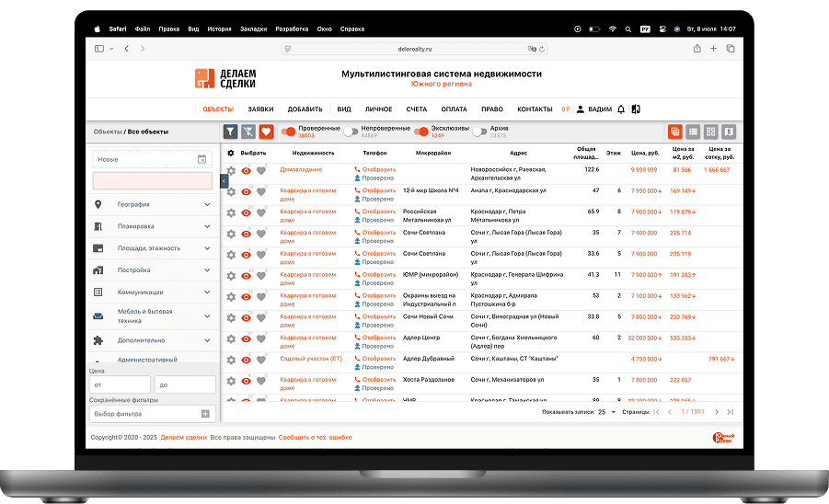Click the gear icon in the Домовладение row
The image size is (829, 504).
[231, 171]
